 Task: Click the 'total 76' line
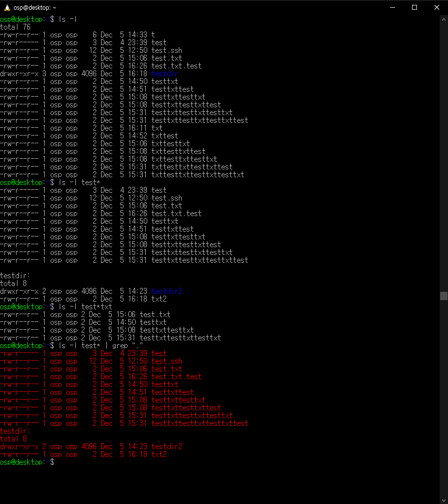click(x=16, y=27)
